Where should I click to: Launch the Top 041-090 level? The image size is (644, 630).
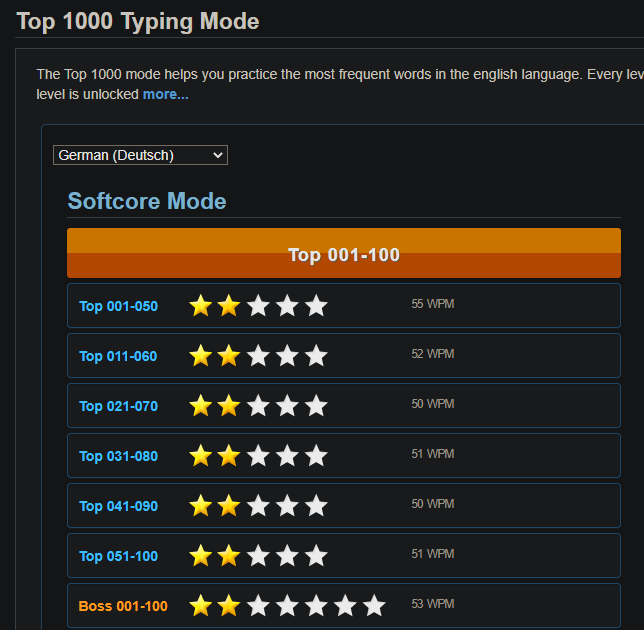point(118,506)
